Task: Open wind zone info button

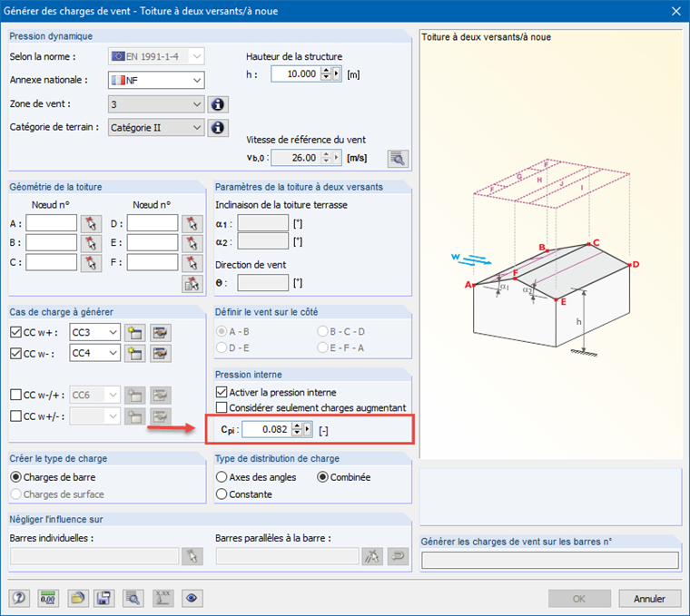Action: pos(218,104)
